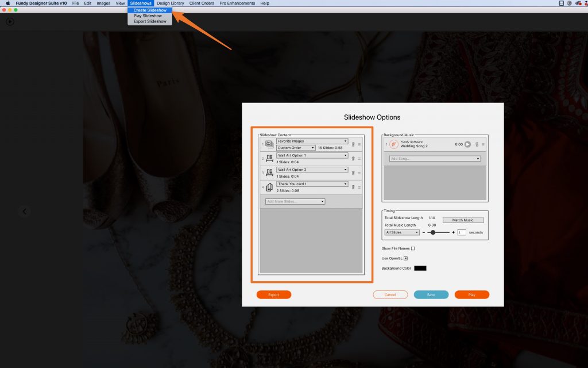Click the Match Music button

(x=463, y=220)
